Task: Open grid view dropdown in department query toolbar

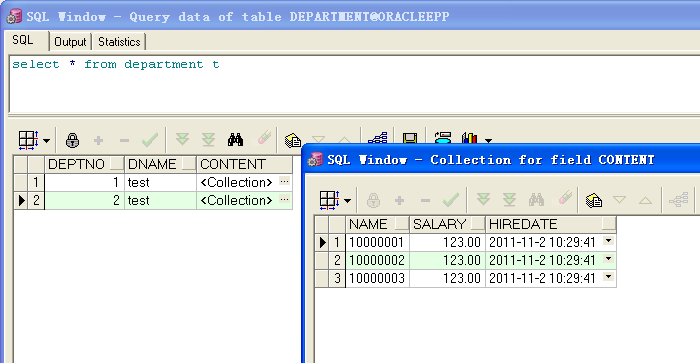Action: [47, 140]
